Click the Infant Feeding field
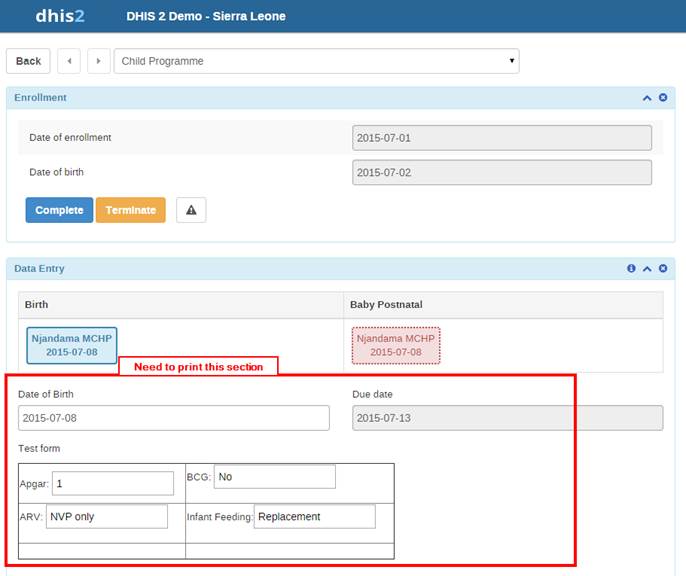This screenshot has width=686, height=576. tap(314, 517)
